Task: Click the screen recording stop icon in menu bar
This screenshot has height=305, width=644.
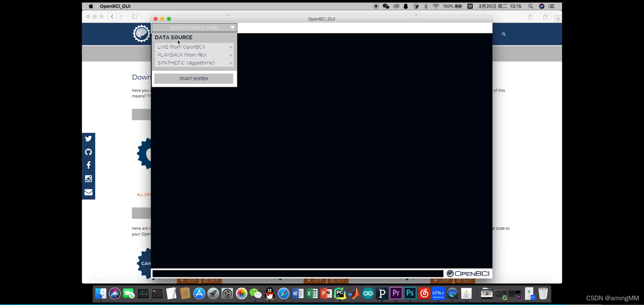Action: click(376, 6)
